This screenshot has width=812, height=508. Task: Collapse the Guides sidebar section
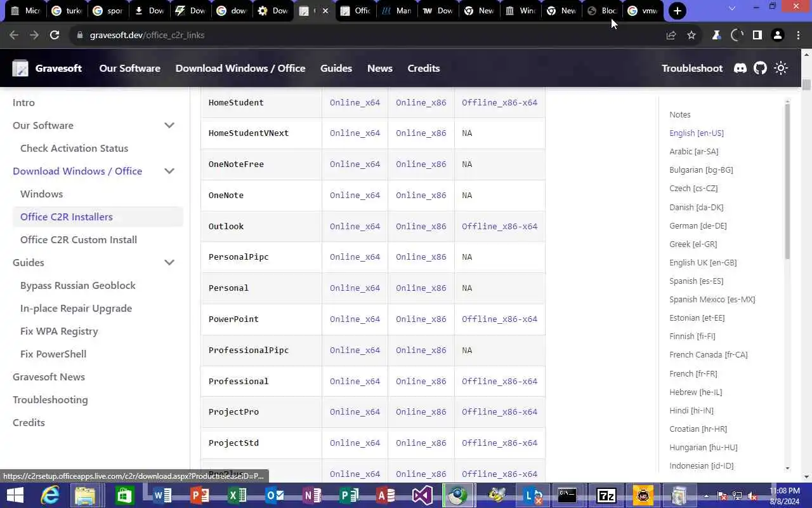[x=169, y=262]
